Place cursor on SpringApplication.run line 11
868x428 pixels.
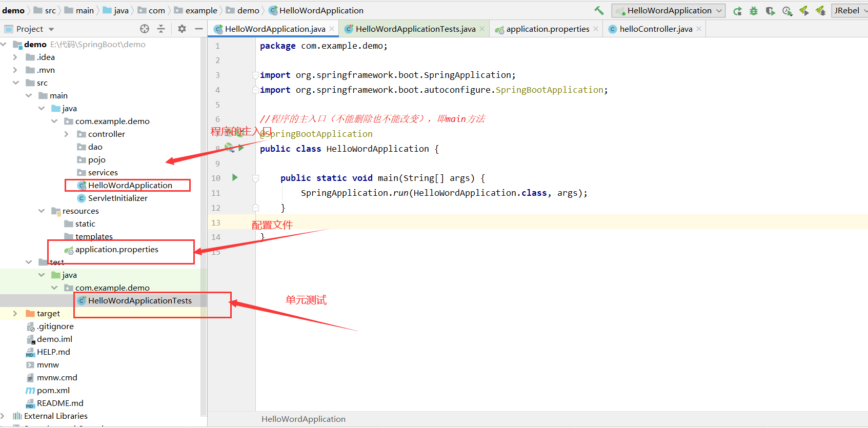[x=444, y=193]
